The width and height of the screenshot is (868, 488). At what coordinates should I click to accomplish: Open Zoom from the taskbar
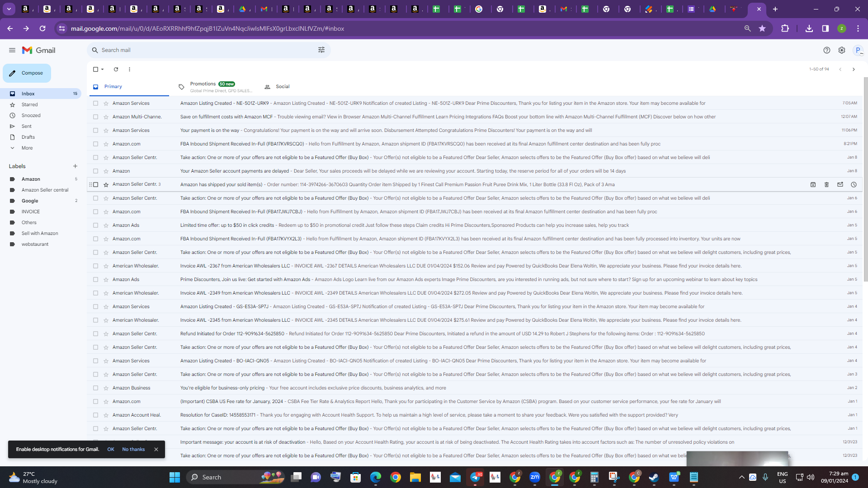pyautogui.click(x=535, y=477)
